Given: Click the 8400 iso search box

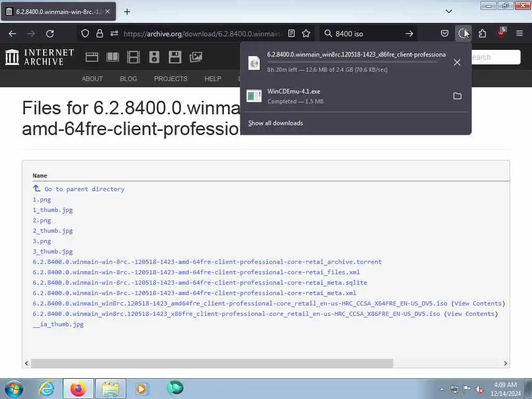Looking at the screenshot, I should [368, 34].
